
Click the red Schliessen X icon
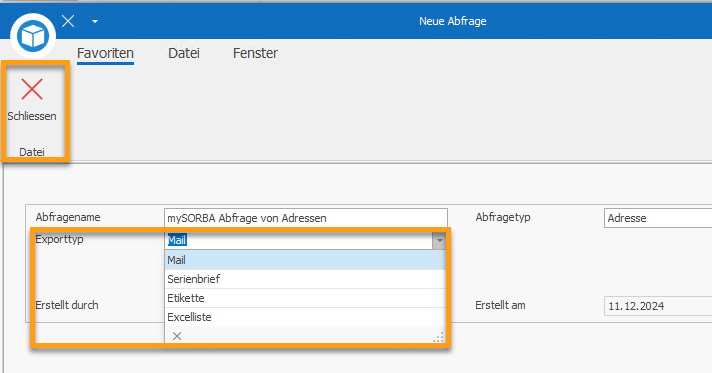[32, 89]
